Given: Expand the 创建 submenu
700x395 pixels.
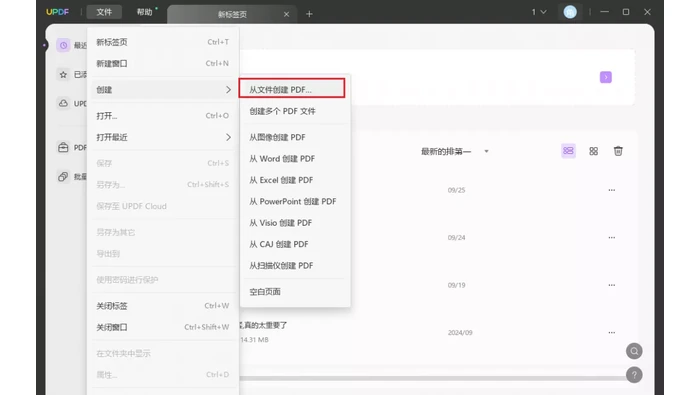Looking at the screenshot, I should tap(163, 90).
